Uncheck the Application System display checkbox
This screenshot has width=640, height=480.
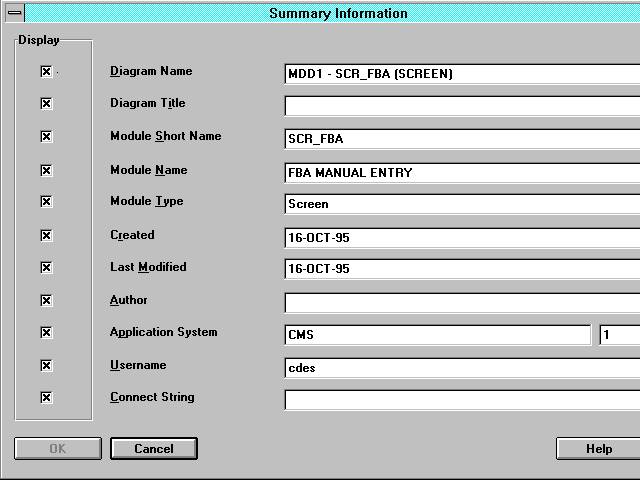coord(46,333)
